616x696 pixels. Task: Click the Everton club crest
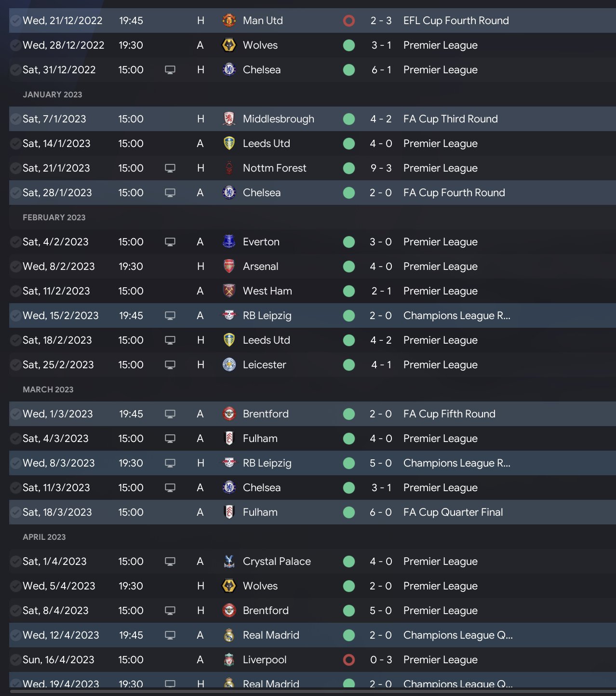[x=229, y=242]
